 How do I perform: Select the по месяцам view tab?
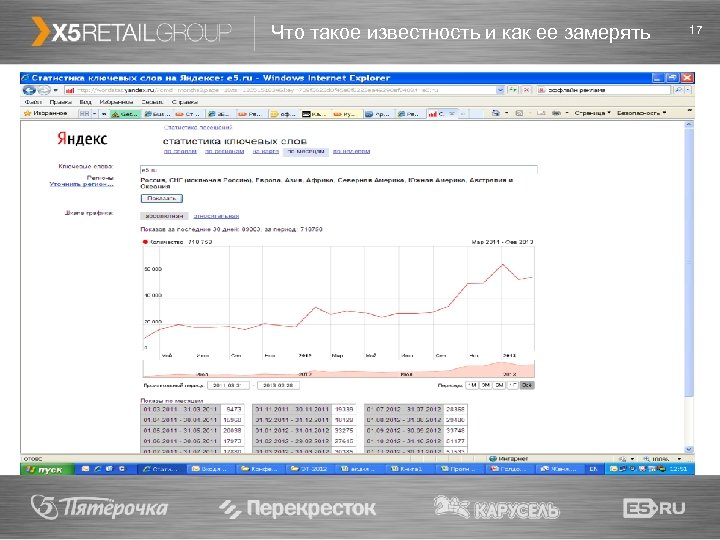[306, 151]
